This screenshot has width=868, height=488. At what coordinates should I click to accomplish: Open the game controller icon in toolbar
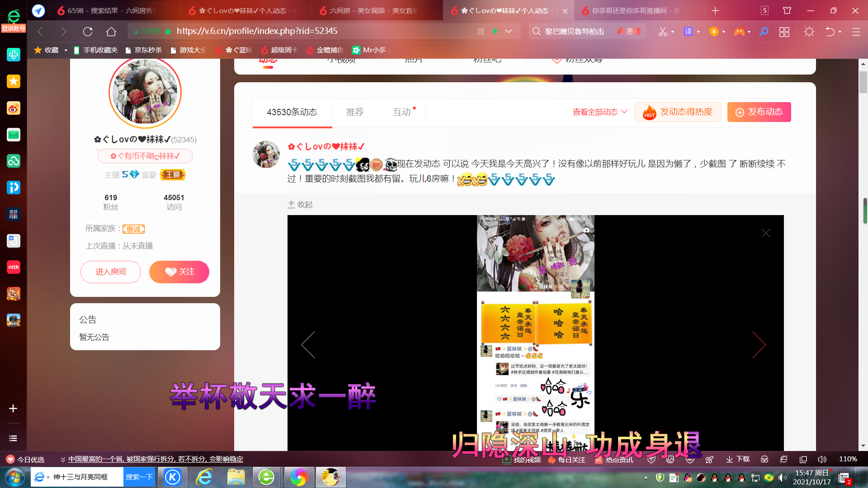739,31
